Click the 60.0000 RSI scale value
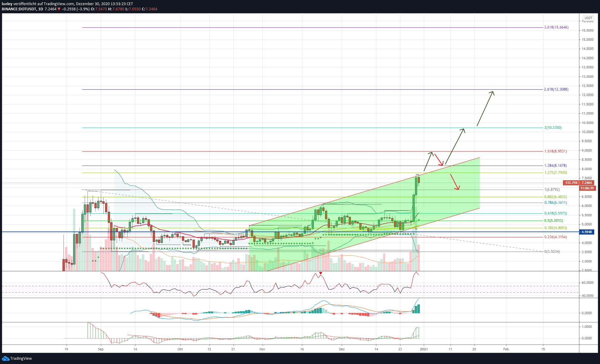The height and width of the screenshot is (364, 600). [x=587, y=283]
